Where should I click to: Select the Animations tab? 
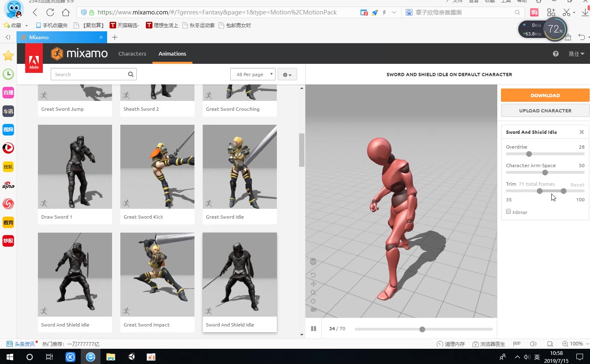click(172, 54)
